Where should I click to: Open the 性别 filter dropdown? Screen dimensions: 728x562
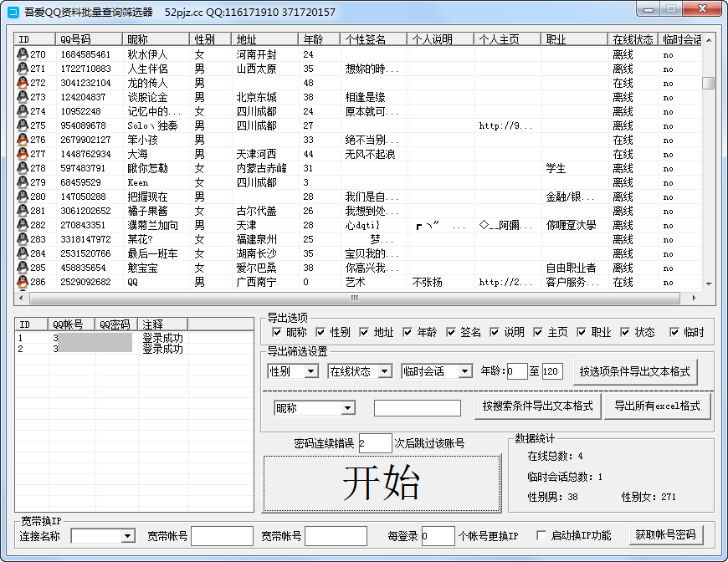tap(311, 371)
